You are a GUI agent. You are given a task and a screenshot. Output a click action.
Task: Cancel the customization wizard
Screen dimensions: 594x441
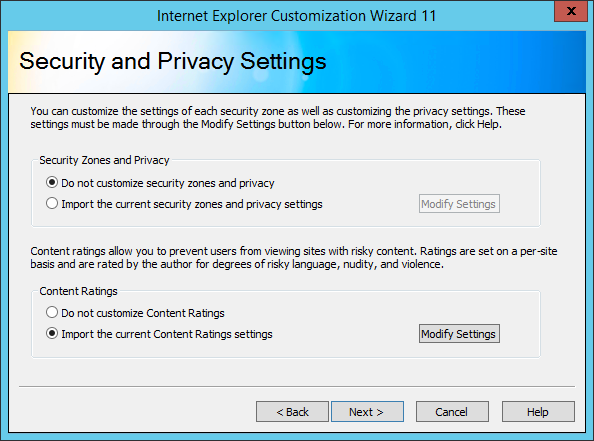click(x=452, y=411)
